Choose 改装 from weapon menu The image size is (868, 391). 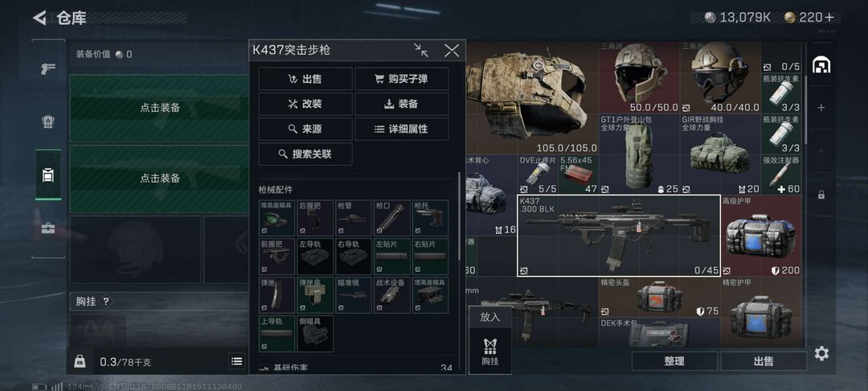tap(305, 104)
